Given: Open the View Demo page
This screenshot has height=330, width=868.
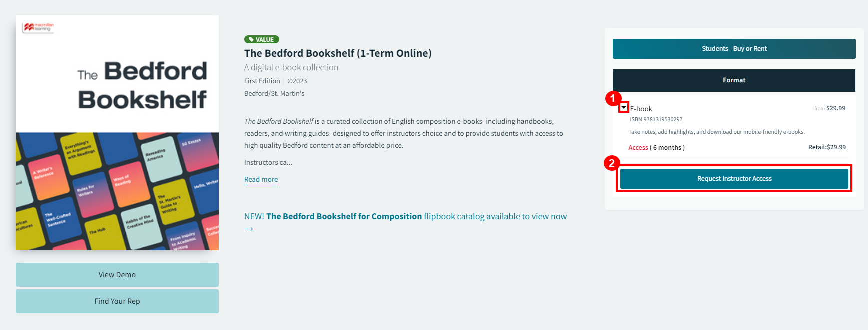Looking at the screenshot, I should tap(117, 274).
